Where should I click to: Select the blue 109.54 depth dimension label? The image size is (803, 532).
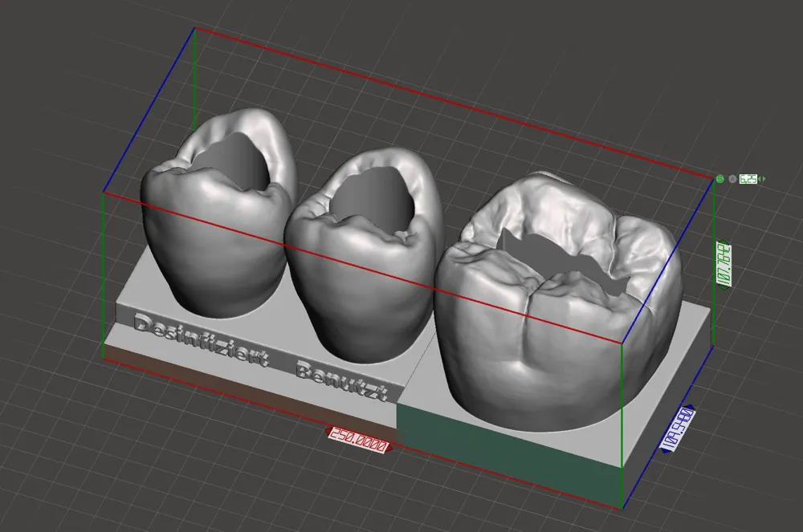pyautogui.click(x=678, y=428)
